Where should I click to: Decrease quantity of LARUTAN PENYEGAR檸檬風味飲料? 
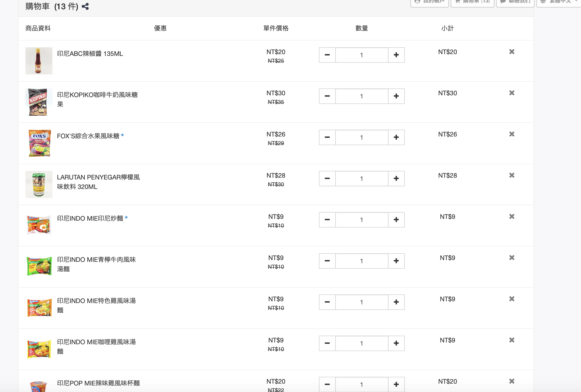(x=327, y=179)
